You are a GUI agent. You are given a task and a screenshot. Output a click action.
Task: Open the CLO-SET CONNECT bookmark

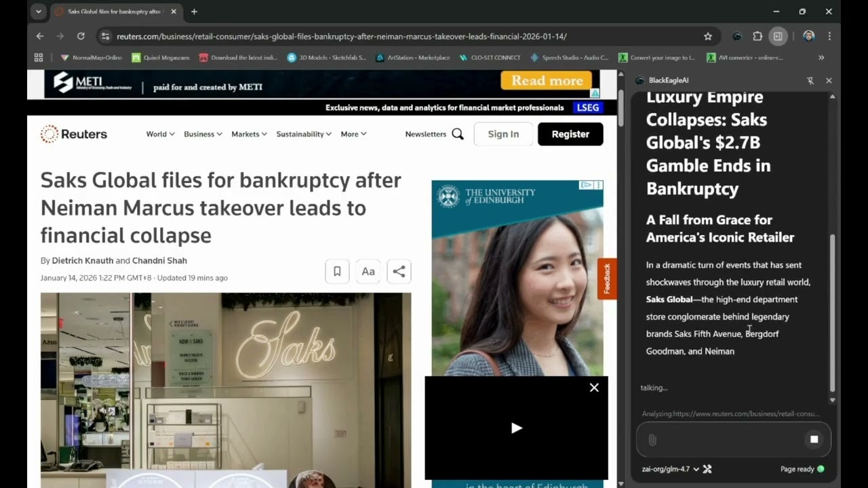[x=490, y=58]
